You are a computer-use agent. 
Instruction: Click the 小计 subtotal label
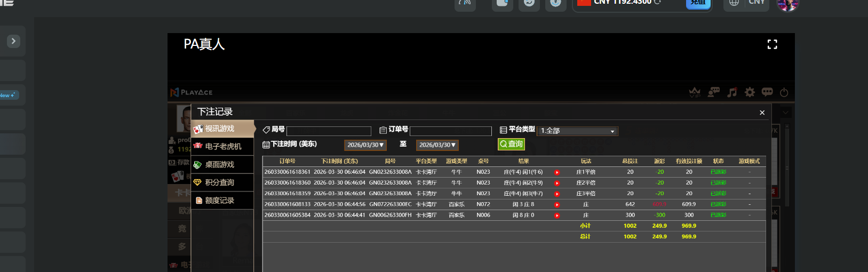pyautogui.click(x=585, y=226)
